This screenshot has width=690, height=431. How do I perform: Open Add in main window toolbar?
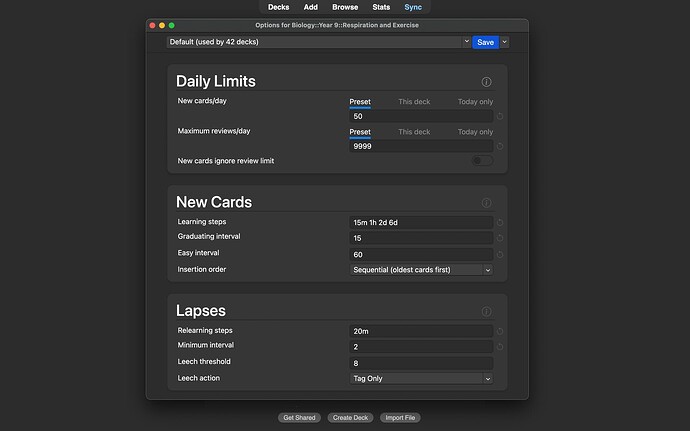311,7
